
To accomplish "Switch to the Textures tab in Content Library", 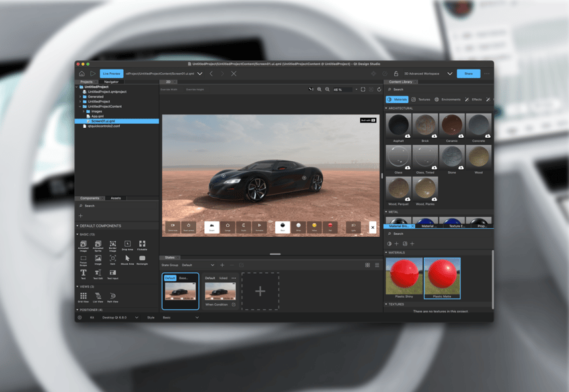I will coord(422,99).
